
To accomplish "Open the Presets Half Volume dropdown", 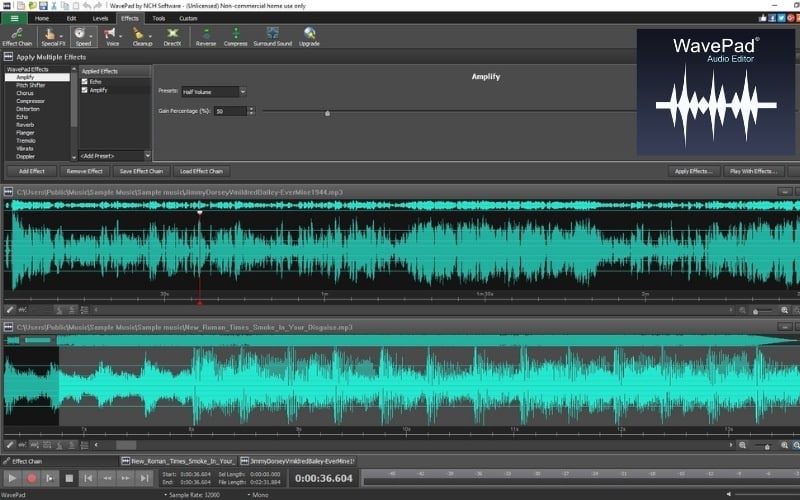I will [243, 92].
